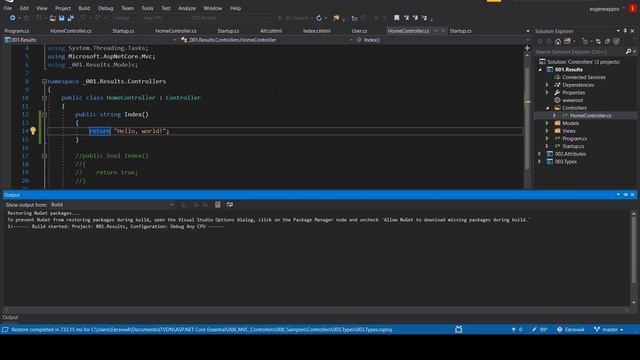Click Sync with Active Document in Solution Explorer
Image resolution: width=640 pixels, height=360 pixels.
point(598,41)
